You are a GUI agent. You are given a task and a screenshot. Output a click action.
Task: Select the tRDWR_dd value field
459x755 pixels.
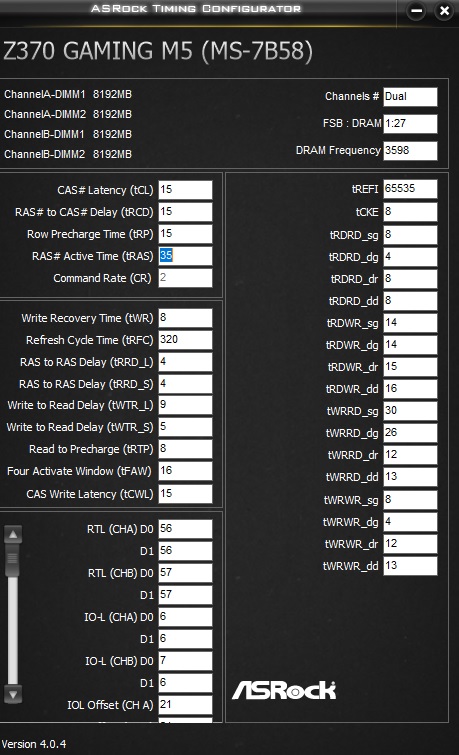410,389
